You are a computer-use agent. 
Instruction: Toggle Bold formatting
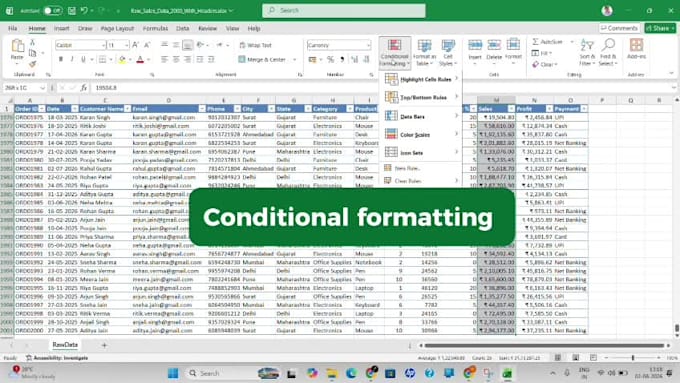click(61, 59)
